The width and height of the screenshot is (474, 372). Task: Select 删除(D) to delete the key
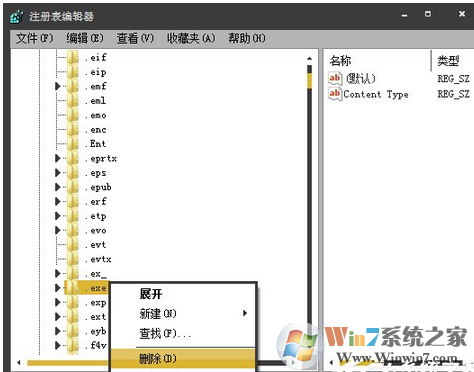point(184,359)
